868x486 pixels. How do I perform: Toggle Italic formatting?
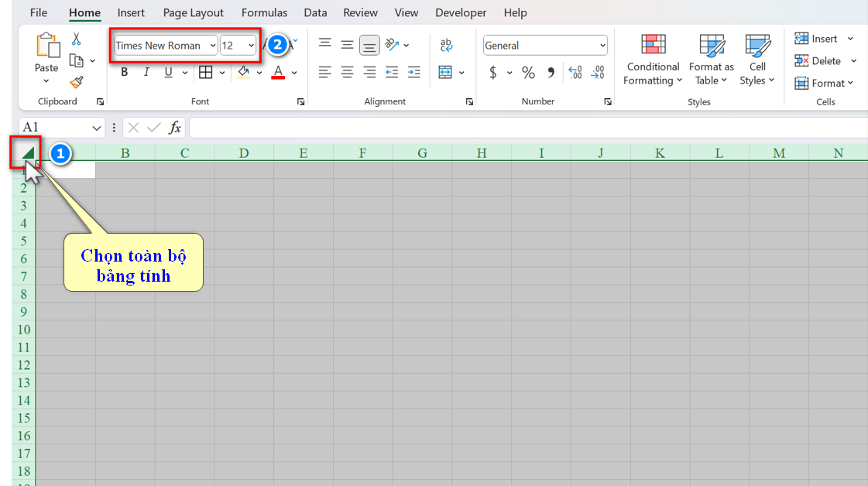point(146,73)
